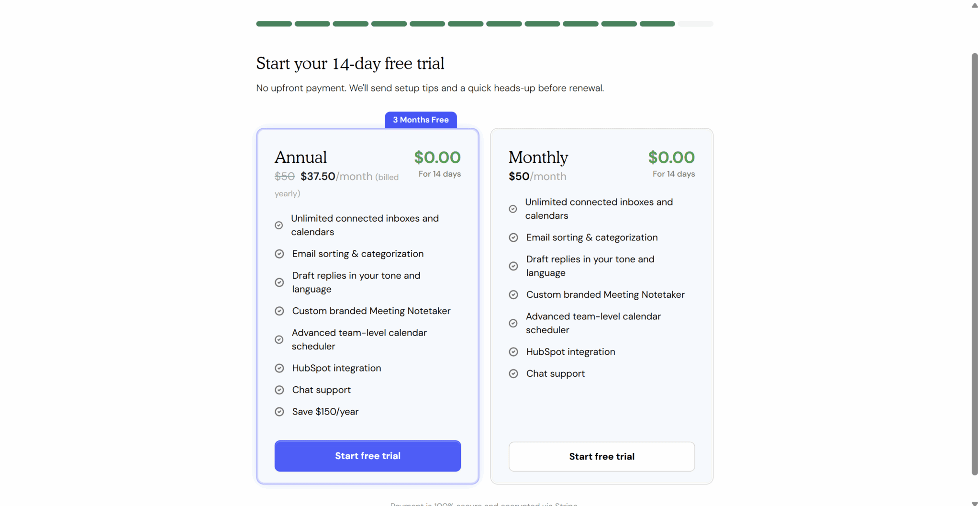Click the last unfilled progress bar segment
The height and width of the screenshot is (506, 980).
click(695, 23)
